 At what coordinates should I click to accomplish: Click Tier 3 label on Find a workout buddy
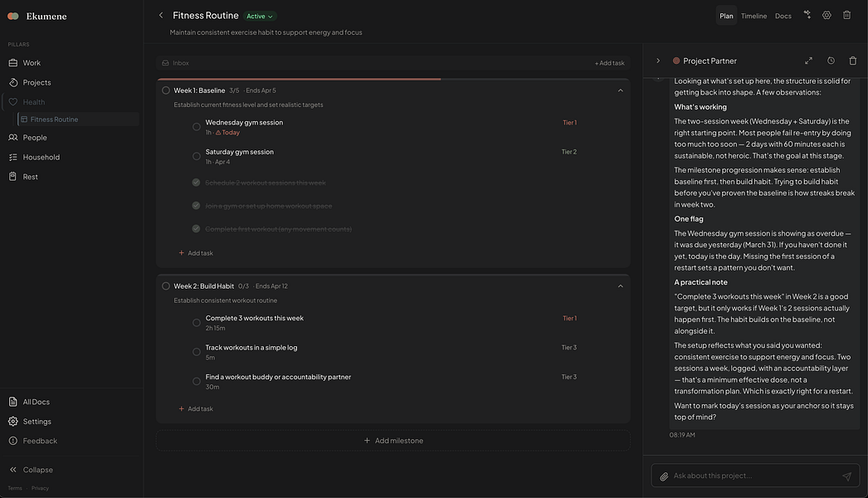(x=569, y=377)
